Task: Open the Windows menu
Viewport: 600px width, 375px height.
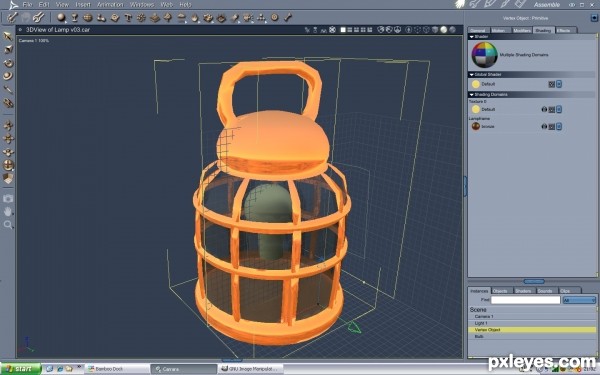Action: tap(142, 5)
